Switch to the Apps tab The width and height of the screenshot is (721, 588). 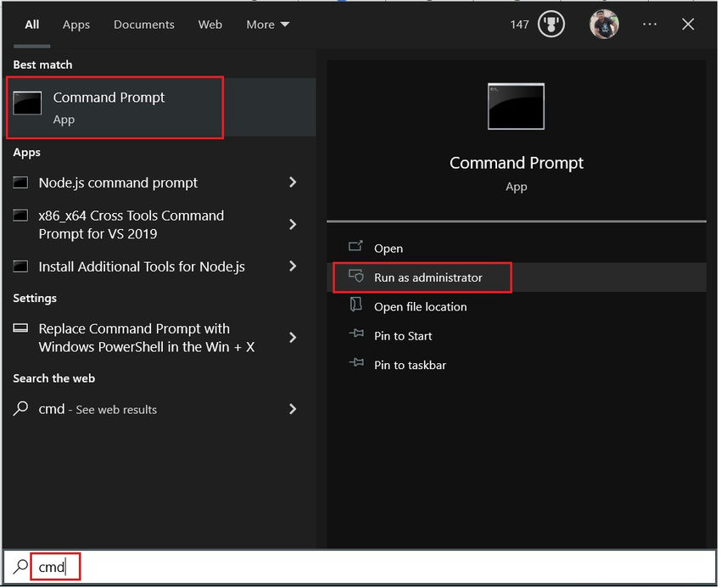76,25
